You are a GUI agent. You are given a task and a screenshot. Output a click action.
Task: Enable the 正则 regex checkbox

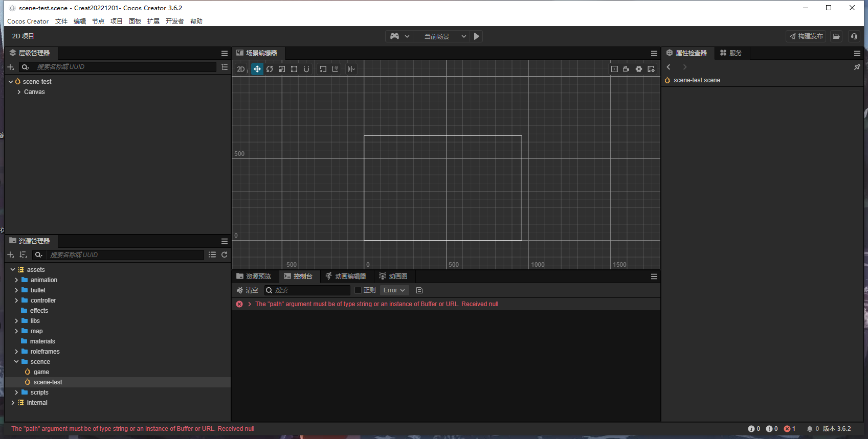pyautogui.click(x=358, y=290)
